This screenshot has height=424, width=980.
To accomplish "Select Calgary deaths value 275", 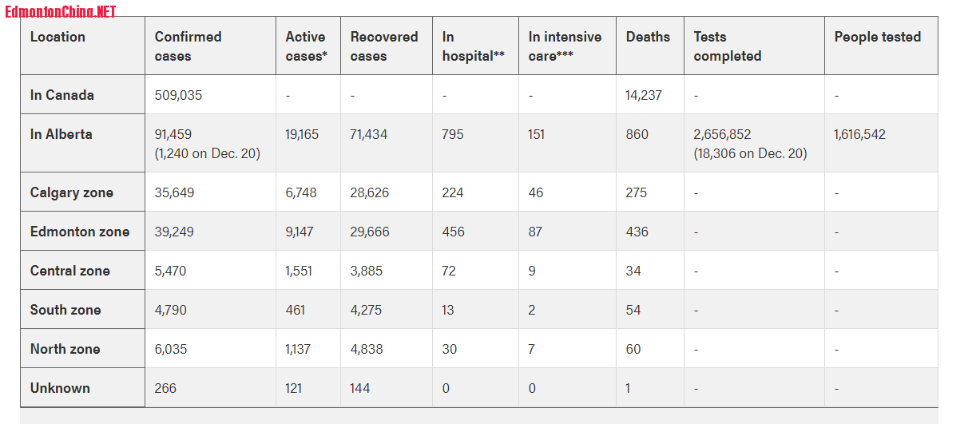I will pyautogui.click(x=637, y=192).
